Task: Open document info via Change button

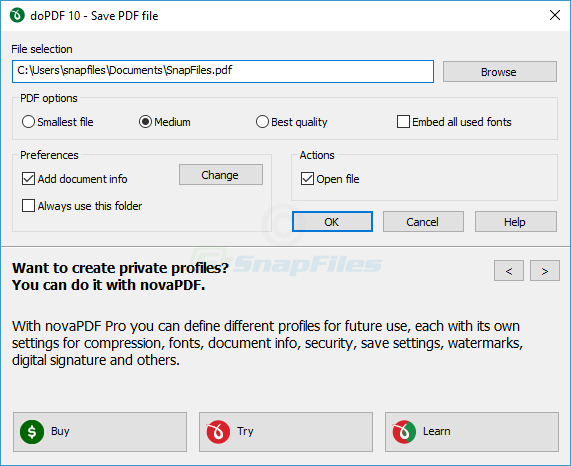Action: 221,175
